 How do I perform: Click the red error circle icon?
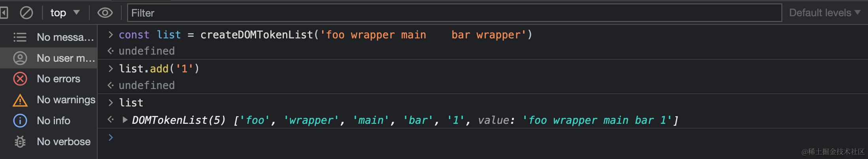(20, 79)
